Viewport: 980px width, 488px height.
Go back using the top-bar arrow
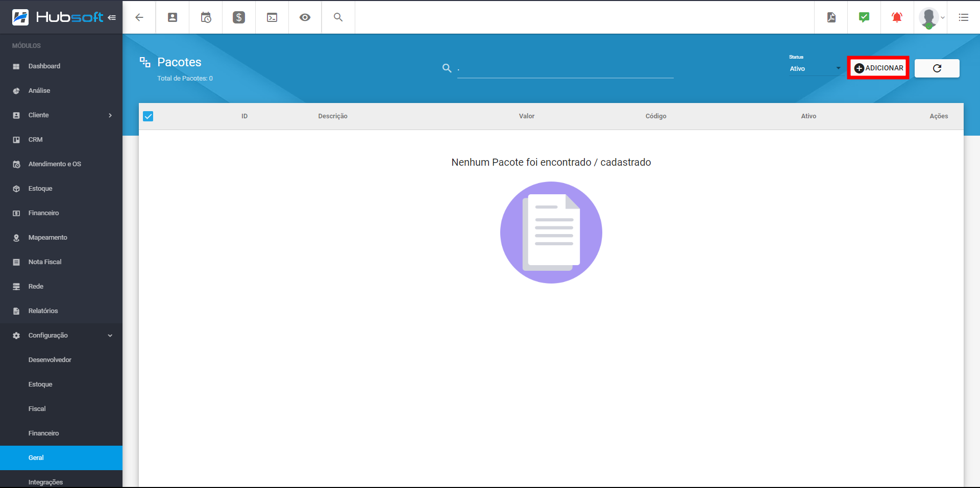(x=139, y=17)
